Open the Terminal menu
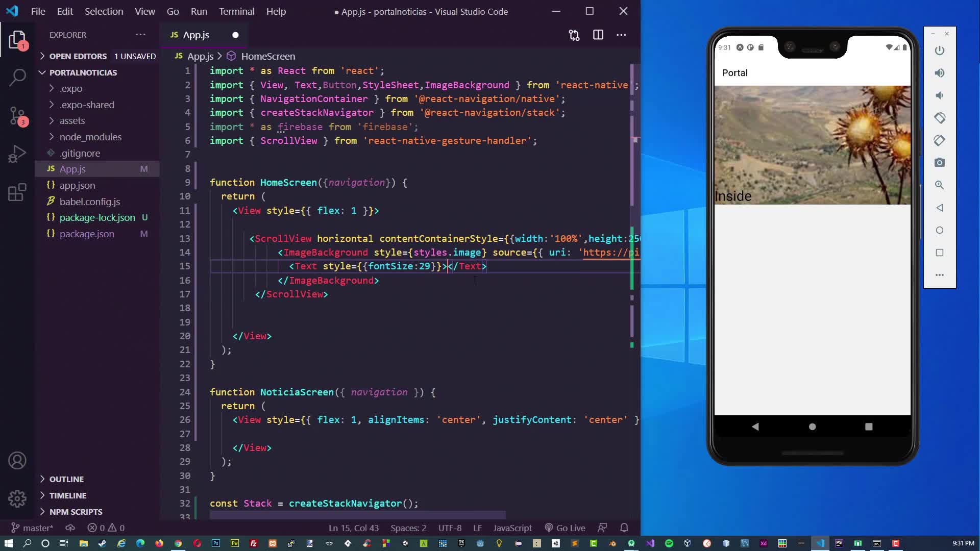The height and width of the screenshot is (551, 980). [236, 11]
